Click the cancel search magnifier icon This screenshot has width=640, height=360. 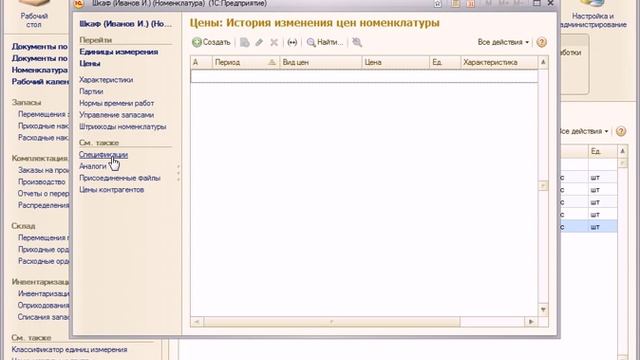357,42
